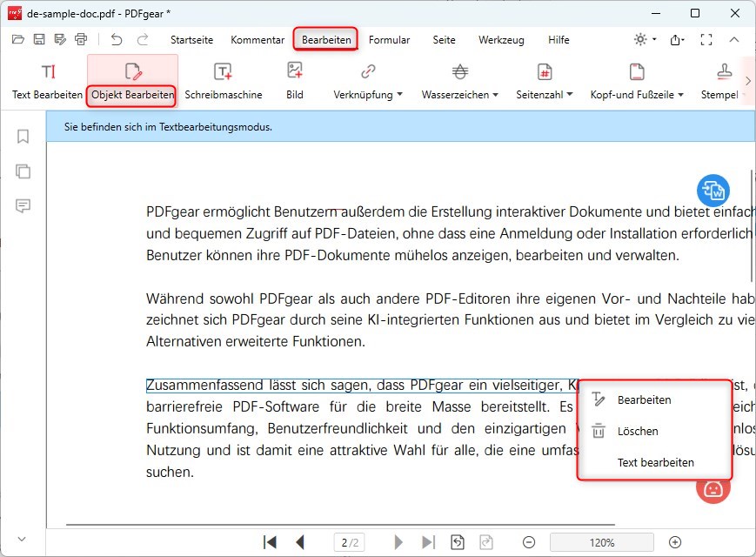Redo the last undone action
The height and width of the screenshot is (557, 756).
pos(142,39)
